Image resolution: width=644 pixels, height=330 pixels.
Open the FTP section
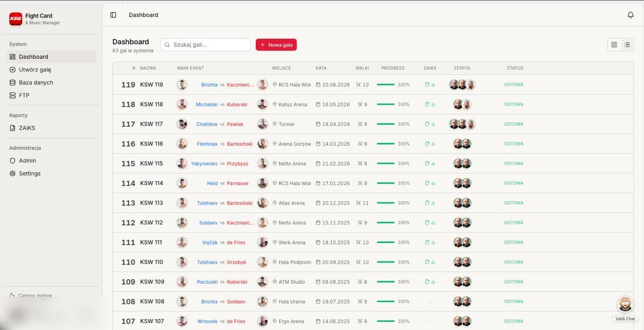click(51, 96)
